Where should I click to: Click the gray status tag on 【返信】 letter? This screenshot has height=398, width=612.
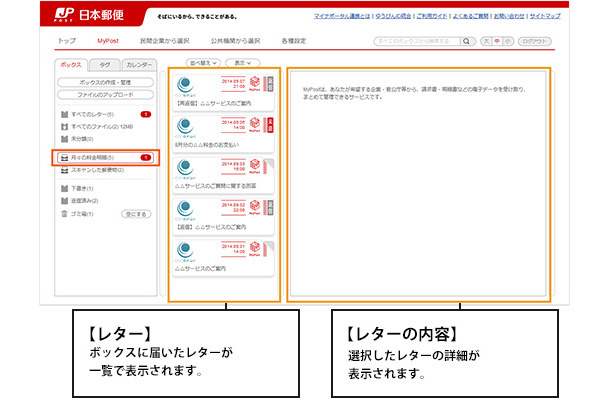[269, 208]
